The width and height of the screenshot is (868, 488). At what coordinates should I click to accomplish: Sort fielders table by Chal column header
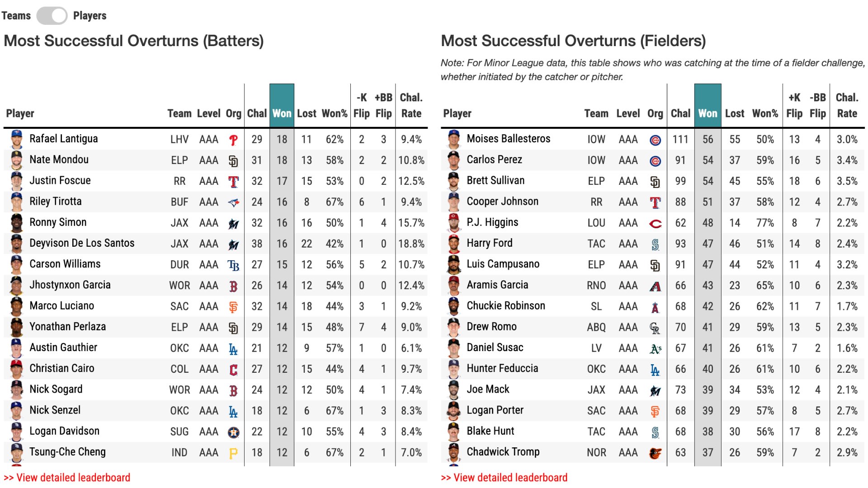[680, 113]
